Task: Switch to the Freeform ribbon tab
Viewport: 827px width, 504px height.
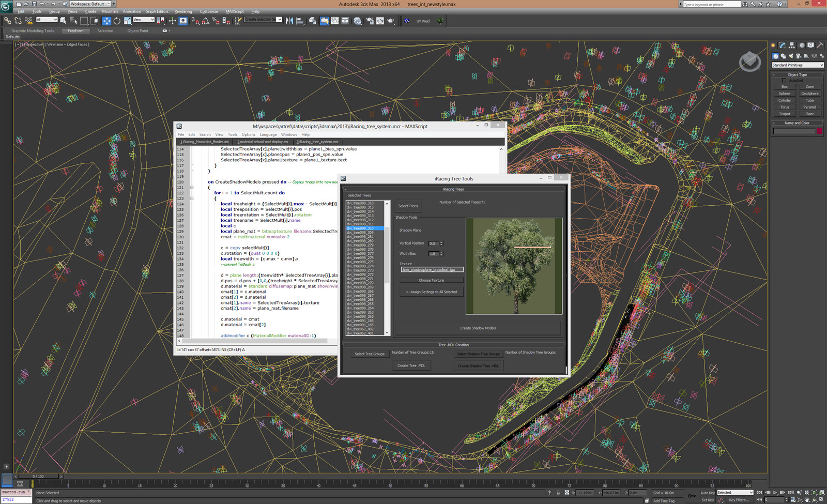Action: click(x=75, y=31)
